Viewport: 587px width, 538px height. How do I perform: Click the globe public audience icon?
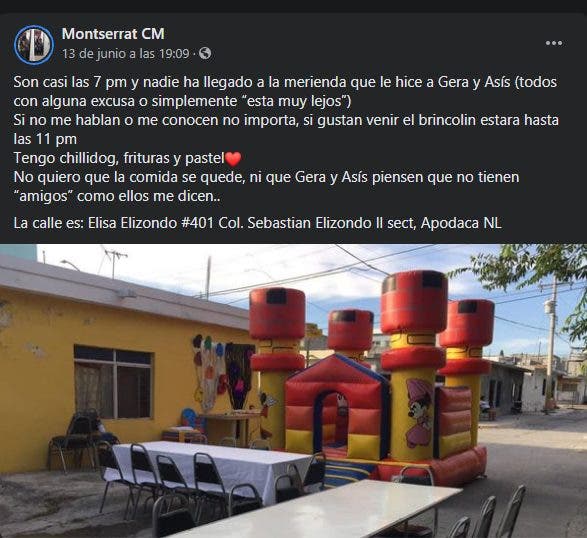[205, 54]
